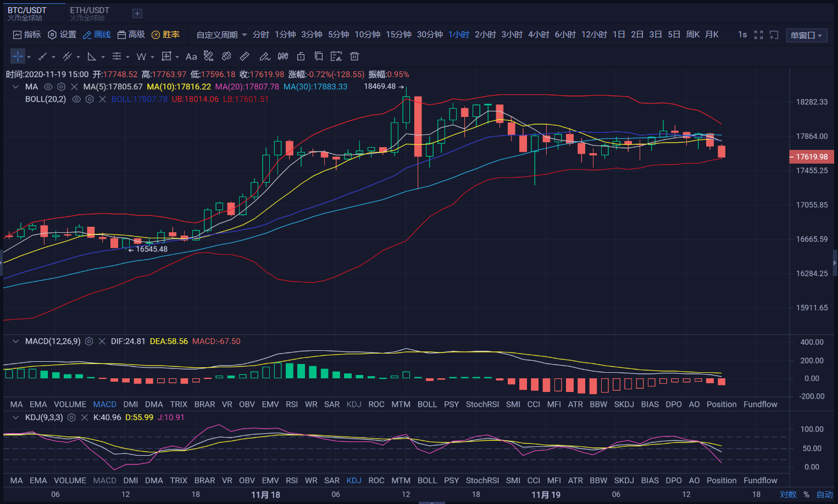The width and height of the screenshot is (838, 504).
Task: Select the eraser tool in drawing toolbar
Action: 226,57
